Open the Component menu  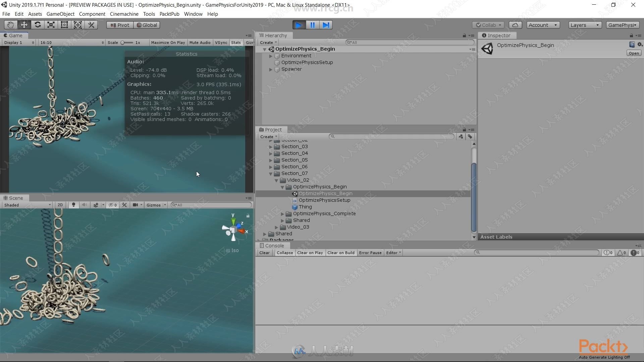click(x=92, y=14)
